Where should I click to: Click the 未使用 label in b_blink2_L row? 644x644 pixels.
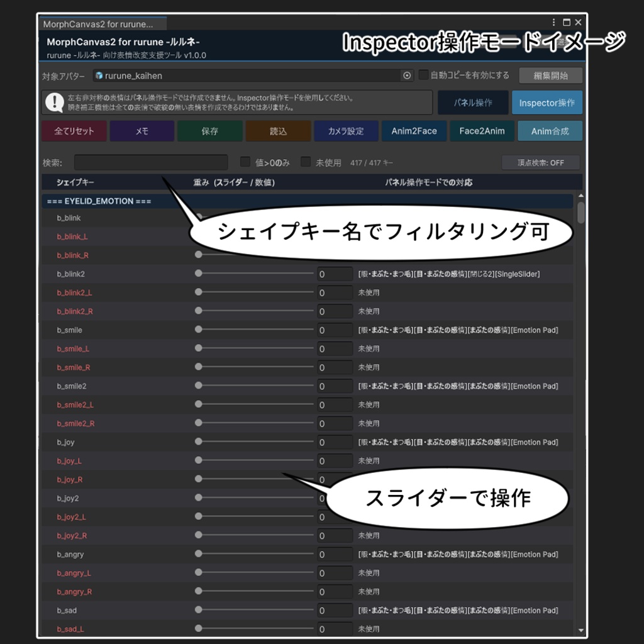[x=369, y=292]
